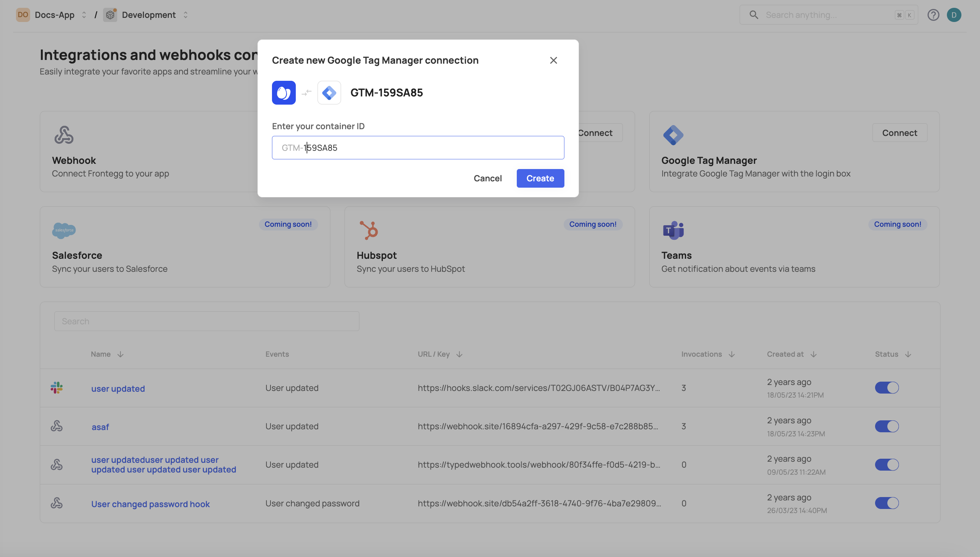Disable User changed password hook toggle
Viewport: 980px width, 557px height.
point(887,503)
